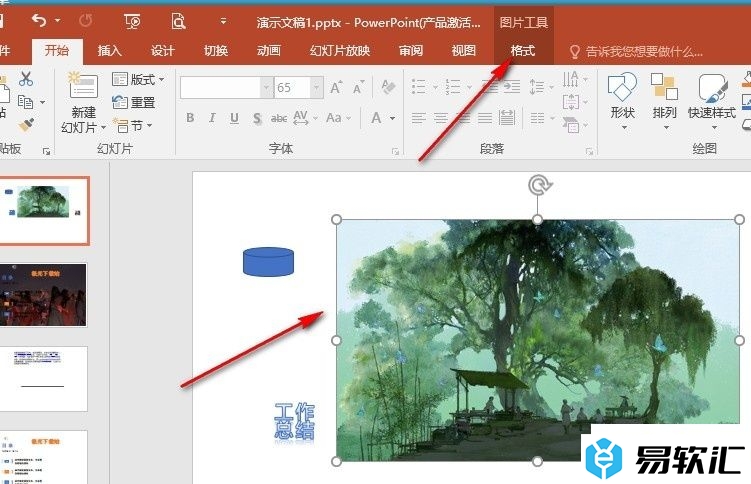Open change case Aa option
This screenshot has height=484, width=751.
[x=334, y=118]
